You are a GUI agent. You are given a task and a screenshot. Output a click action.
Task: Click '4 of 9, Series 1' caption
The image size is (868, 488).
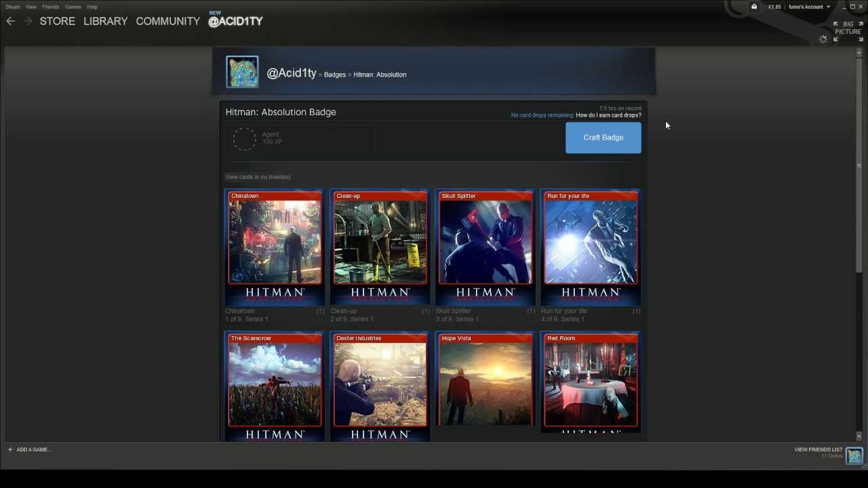563,319
